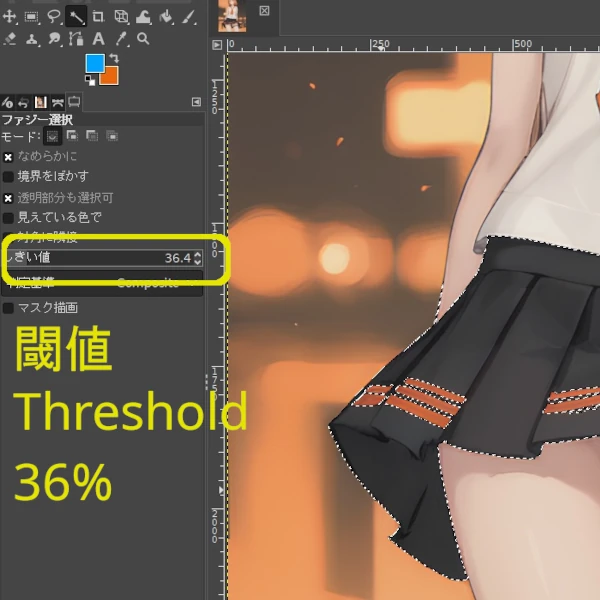The image size is (600, 600).
Task: Select the Bucket Fill tool
Action: [166, 16]
